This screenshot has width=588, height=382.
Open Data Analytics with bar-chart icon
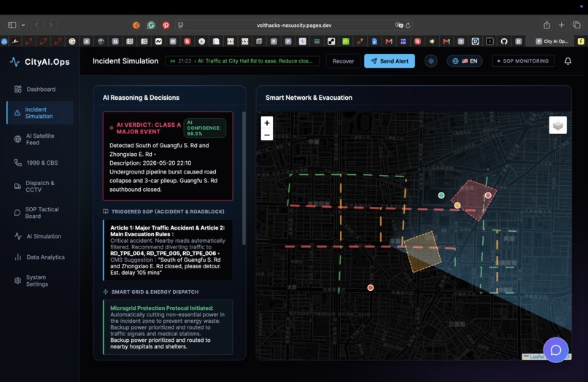tap(39, 257)
